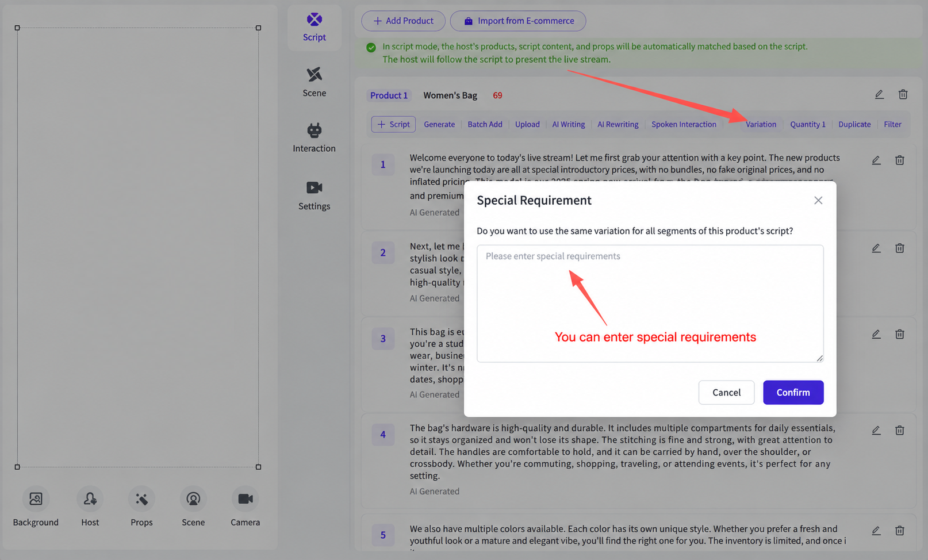Click the + Script button
This screenshot has width=928, height=560.
tap(393, 124)
